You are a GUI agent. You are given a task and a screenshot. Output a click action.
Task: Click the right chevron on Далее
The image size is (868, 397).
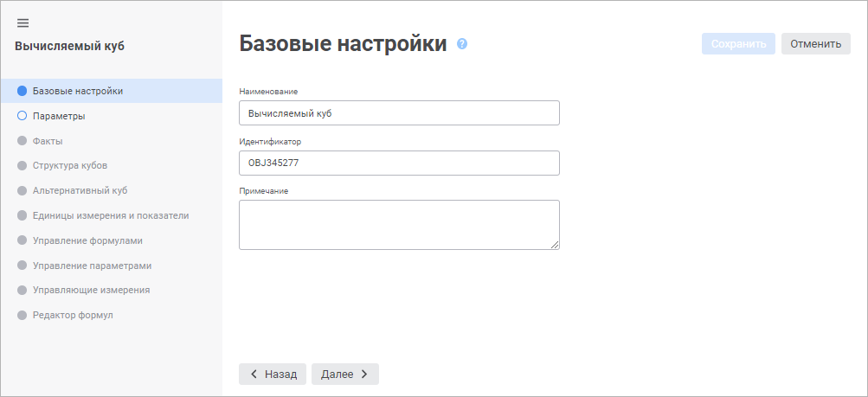pos(364,374)
